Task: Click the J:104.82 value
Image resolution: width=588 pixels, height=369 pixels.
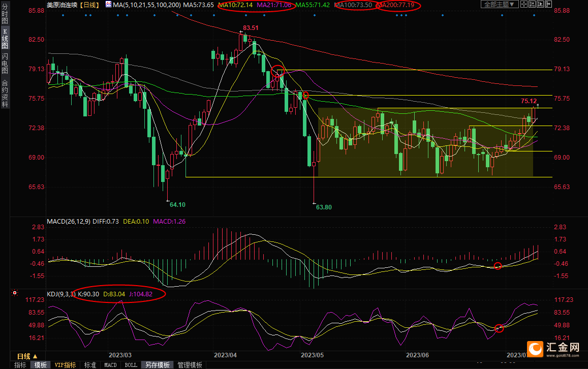Action: coord(141,294)
